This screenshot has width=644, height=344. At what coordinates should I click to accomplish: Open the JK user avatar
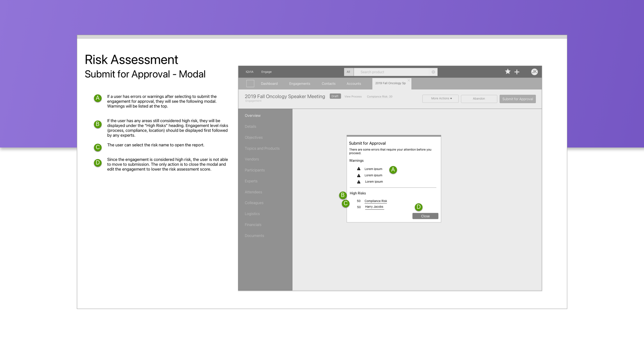(x=534, y=72)
